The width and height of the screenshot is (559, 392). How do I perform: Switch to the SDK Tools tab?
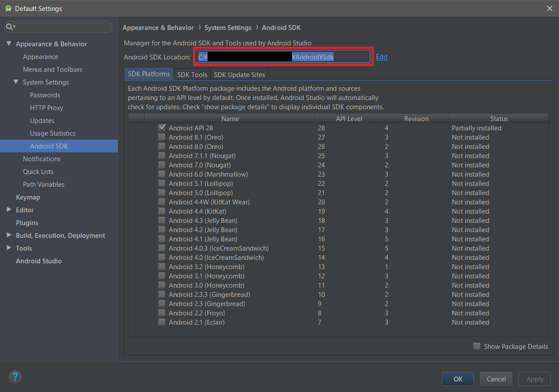pos(192,74)
